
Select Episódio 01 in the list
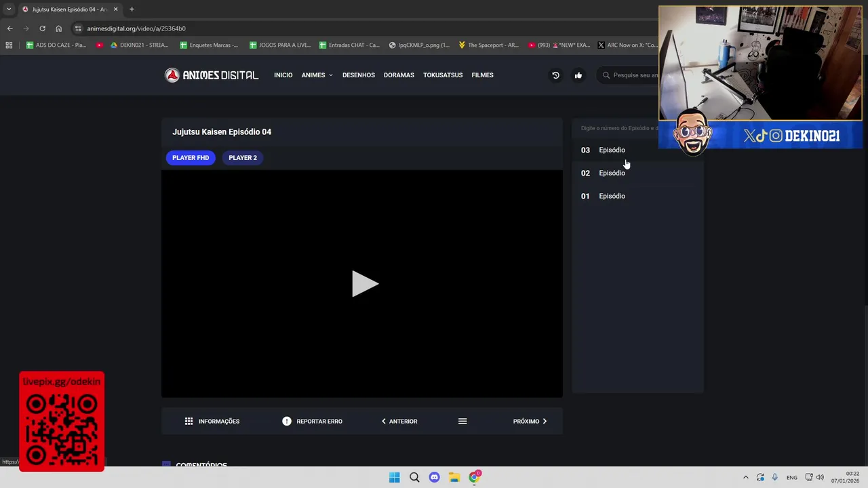[x=637, y=196]
